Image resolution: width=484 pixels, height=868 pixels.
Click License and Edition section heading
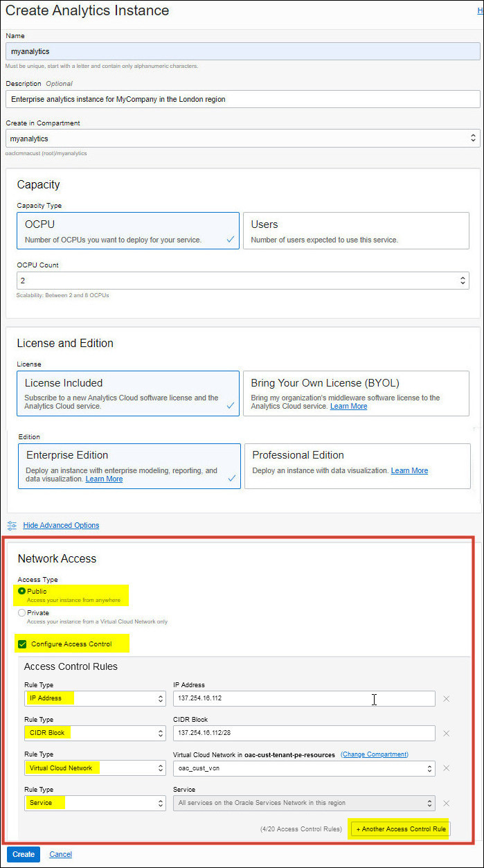[65, 343]
